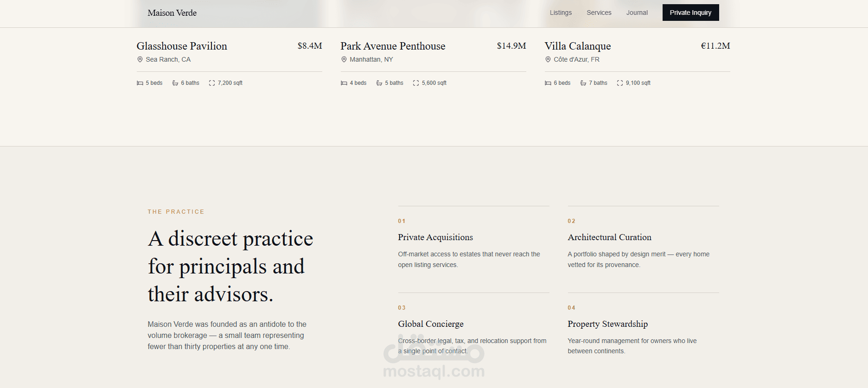Go to the Journal nav item

[637, 13]
